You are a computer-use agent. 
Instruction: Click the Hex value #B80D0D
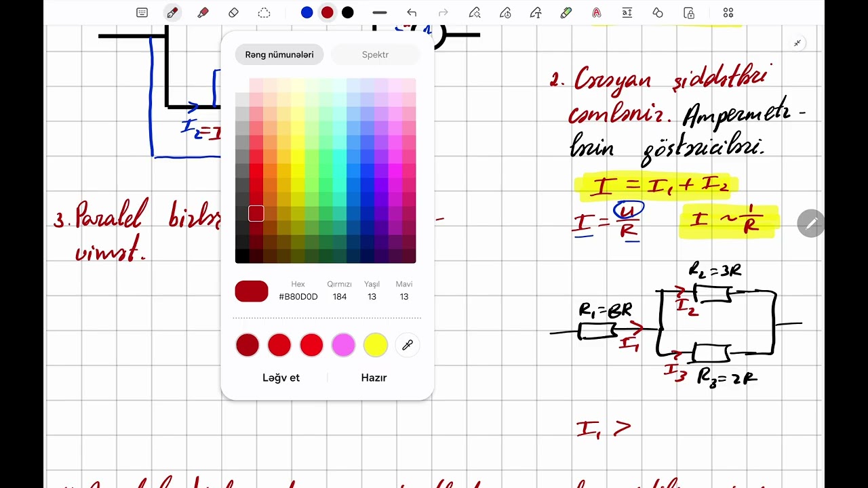[298, 297]
